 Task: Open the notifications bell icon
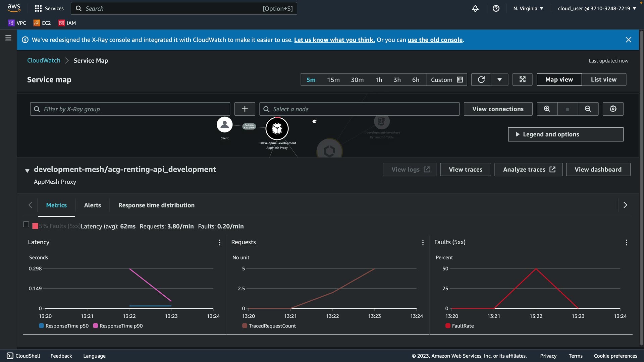pyautogui.click(x=475, y=8)
